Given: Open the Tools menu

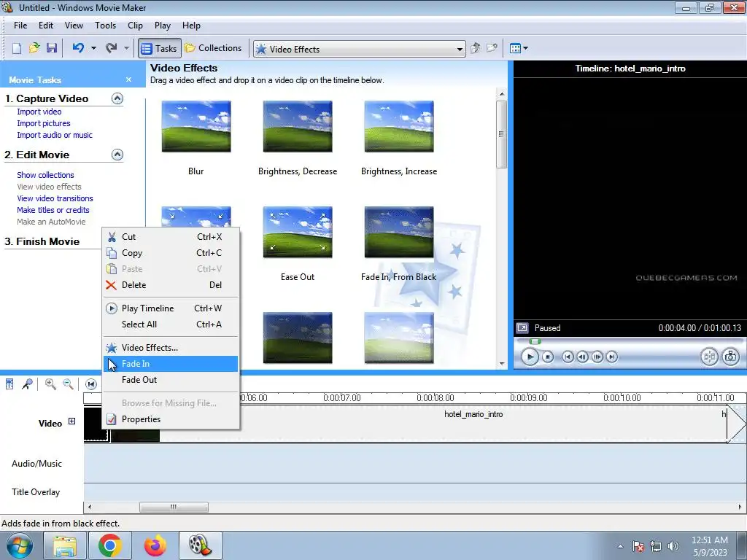Looking at the screenshot, I should (105, 26).
